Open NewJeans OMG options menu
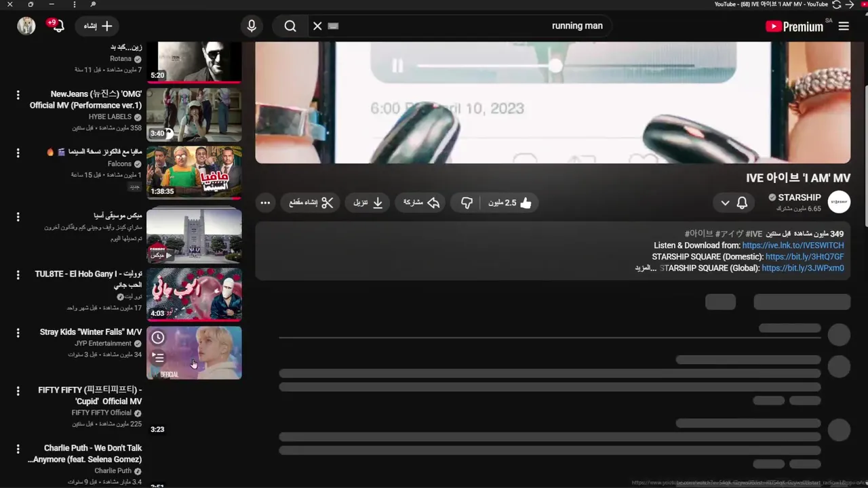Viewport: 868px width, 488px height. [x=18, y=95]
